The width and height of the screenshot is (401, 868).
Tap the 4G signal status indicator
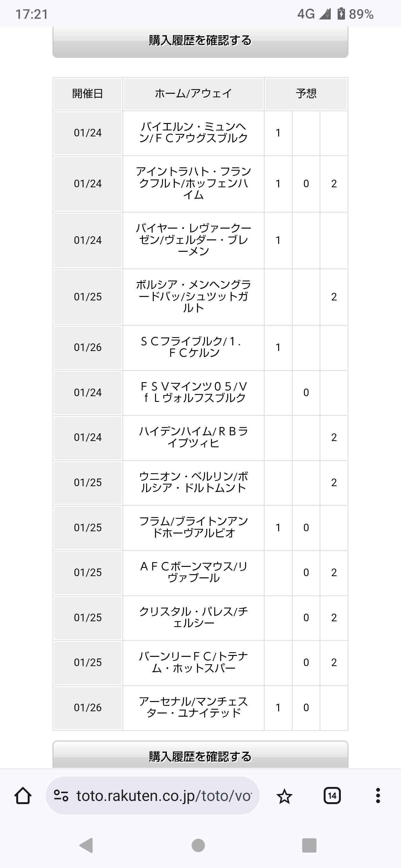[x=313, y=14]
